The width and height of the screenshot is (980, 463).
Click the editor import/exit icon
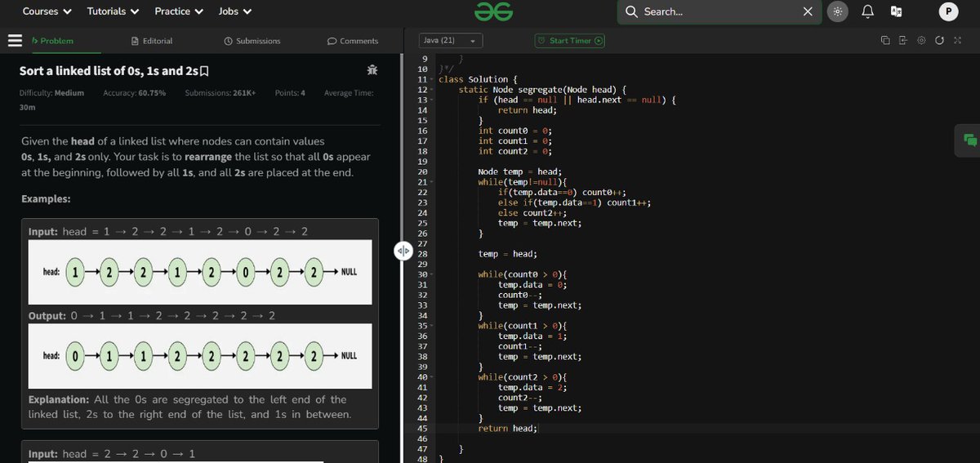(x=903, y=41)
